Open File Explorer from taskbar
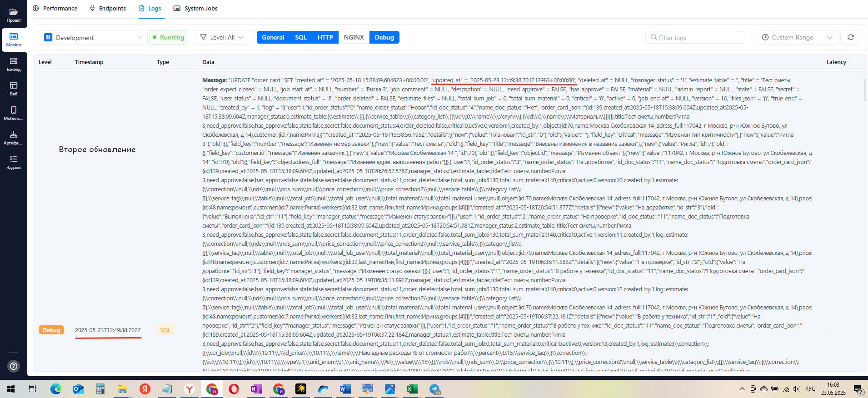This screenshot has height=398, width=868. (123, 389)
